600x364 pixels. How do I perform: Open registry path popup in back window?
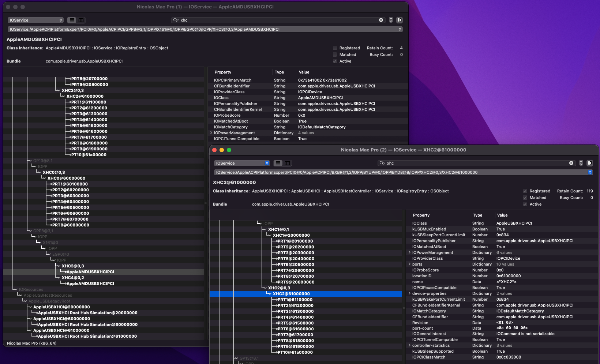point(205,29)
